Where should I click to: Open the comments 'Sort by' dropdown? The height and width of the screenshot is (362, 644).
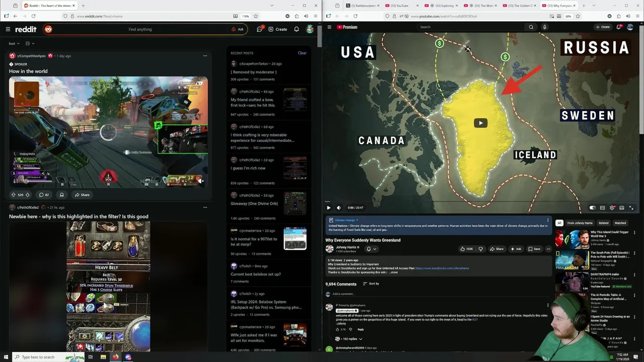coord(371,284)
